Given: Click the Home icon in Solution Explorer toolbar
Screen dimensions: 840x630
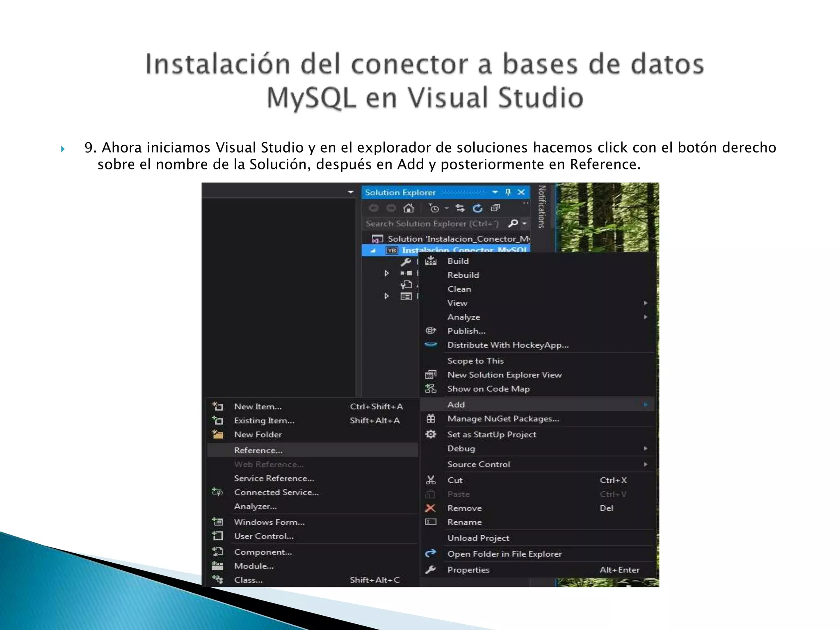Looking at the screenshot, I should pyautogui.click(x=409, y=208).
